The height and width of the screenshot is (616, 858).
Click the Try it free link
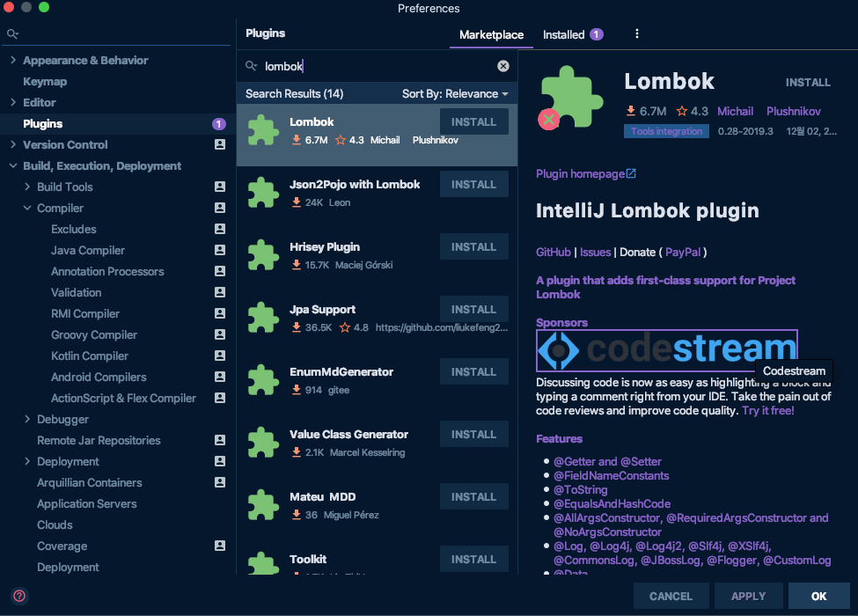[767, 411]
